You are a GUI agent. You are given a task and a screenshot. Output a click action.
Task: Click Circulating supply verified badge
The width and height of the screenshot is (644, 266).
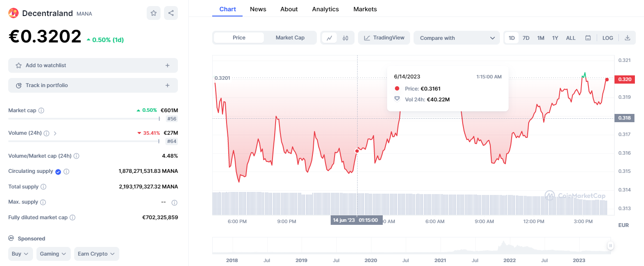(58, 172)
